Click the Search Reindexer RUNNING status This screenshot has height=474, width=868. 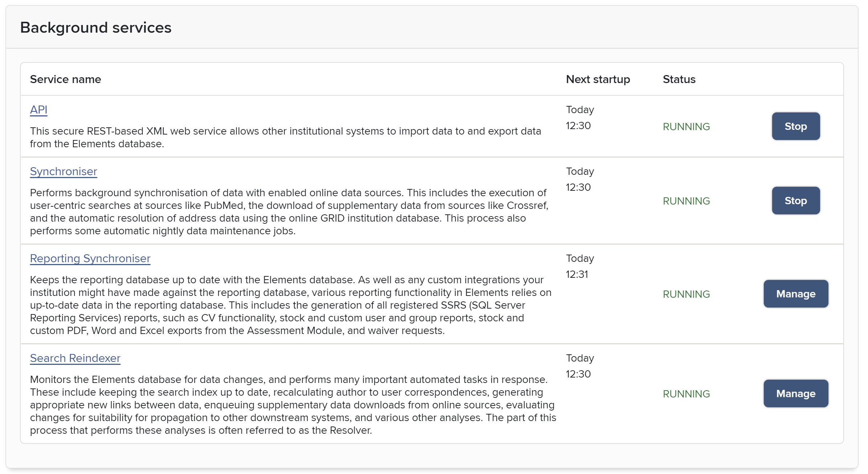pyautogui.click(x=686, y=394)
